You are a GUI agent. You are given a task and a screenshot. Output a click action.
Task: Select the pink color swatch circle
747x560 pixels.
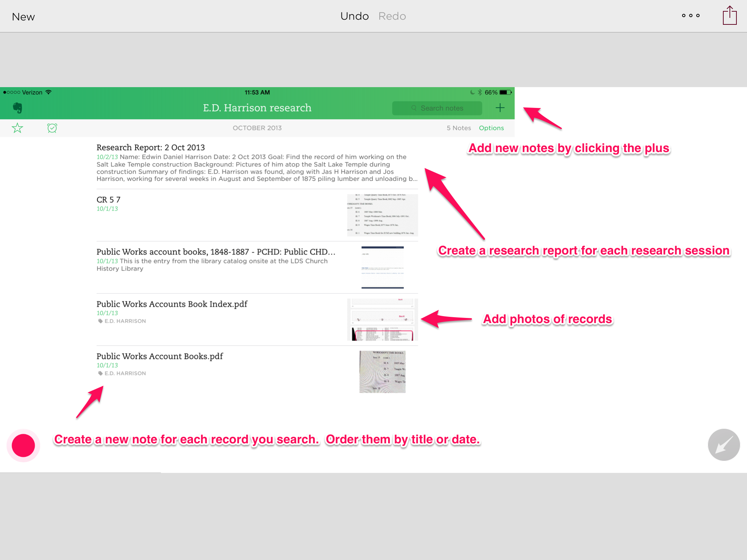coord(23,446)
